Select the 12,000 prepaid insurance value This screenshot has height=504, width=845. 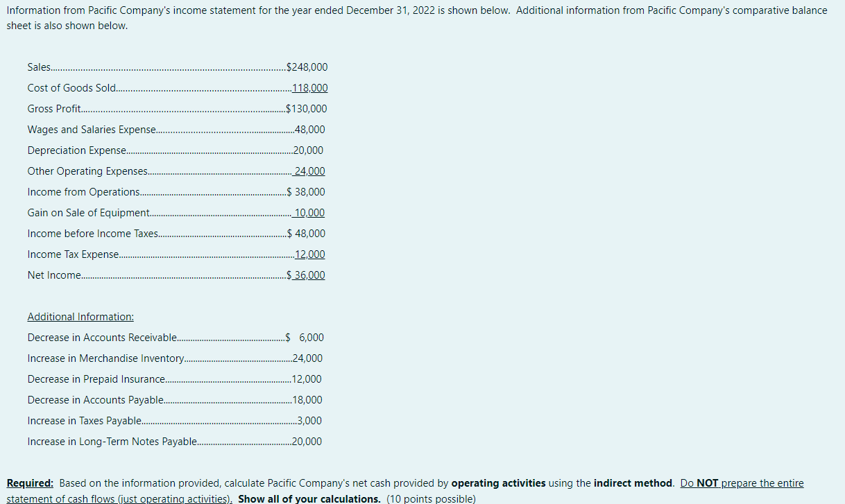[x=307, y=379]
